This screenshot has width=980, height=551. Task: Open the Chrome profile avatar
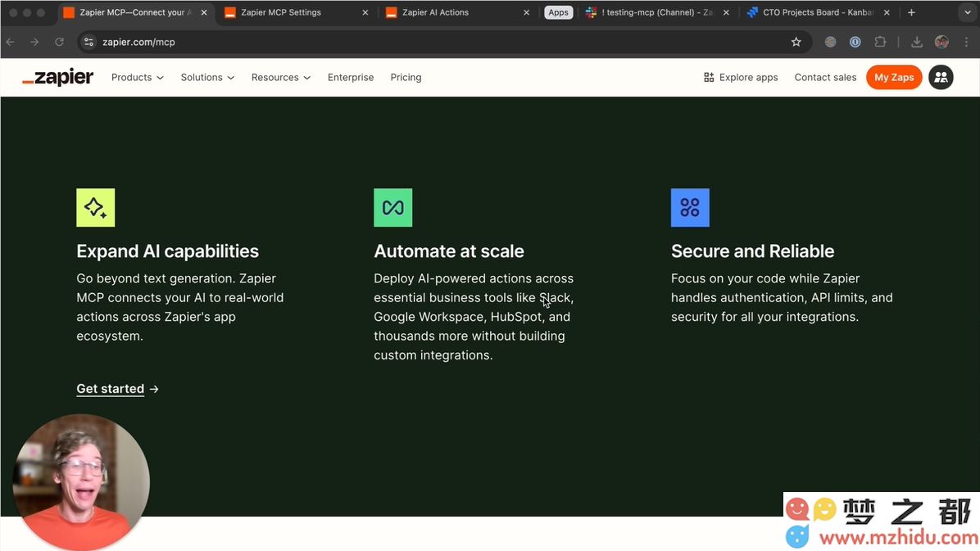941,42
